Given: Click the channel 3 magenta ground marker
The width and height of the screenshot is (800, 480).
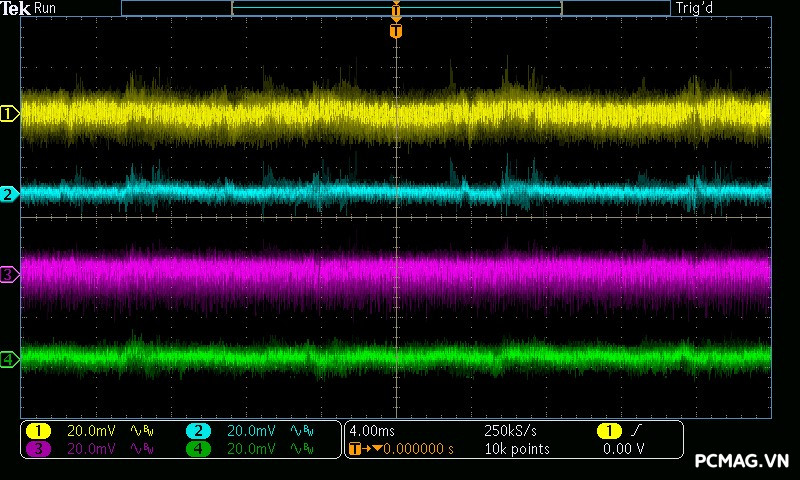Looking at the screenshot, I should 9,274.
